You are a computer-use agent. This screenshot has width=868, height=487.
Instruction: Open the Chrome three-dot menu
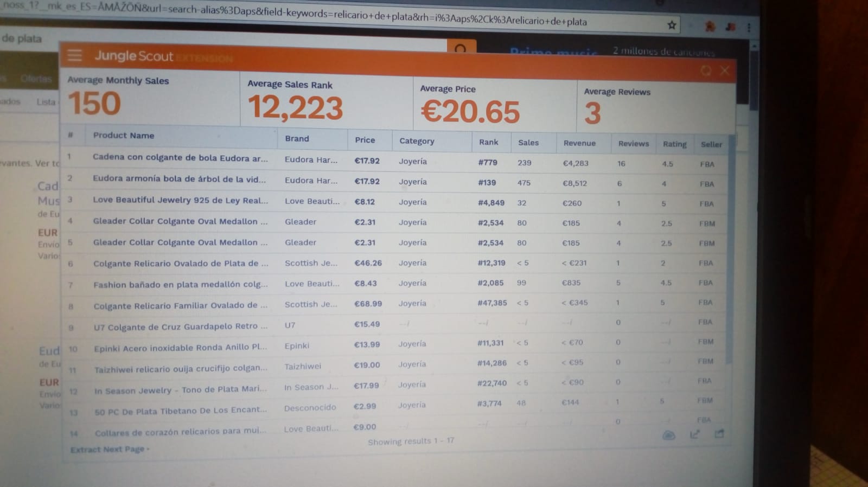tap(749, 27)
